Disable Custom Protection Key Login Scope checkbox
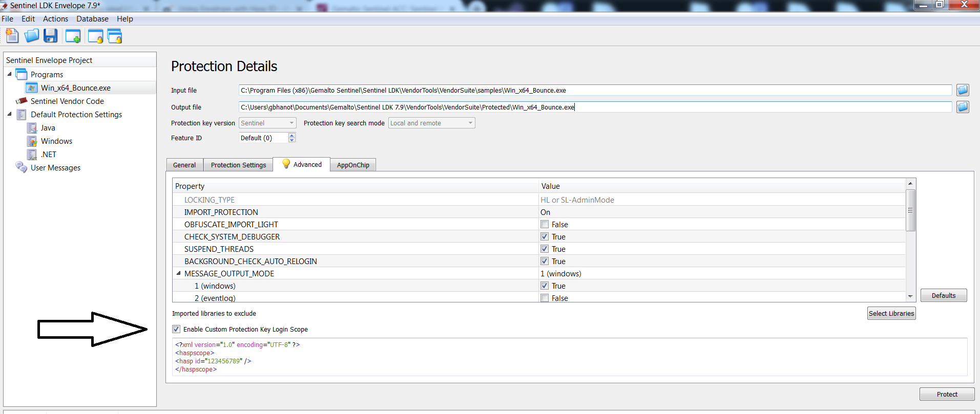Screen dimensions: 980x414 (176, 329)
